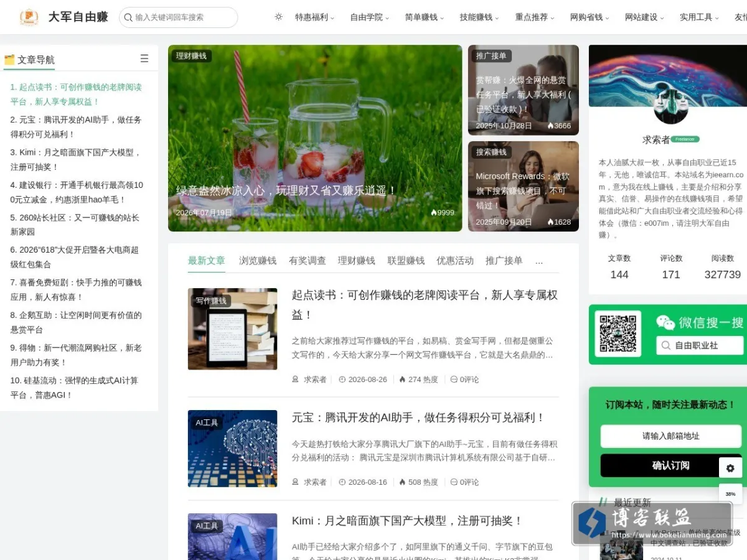Open article title 元宝：腾讯开发的AI助手

(x=419, y=418)
